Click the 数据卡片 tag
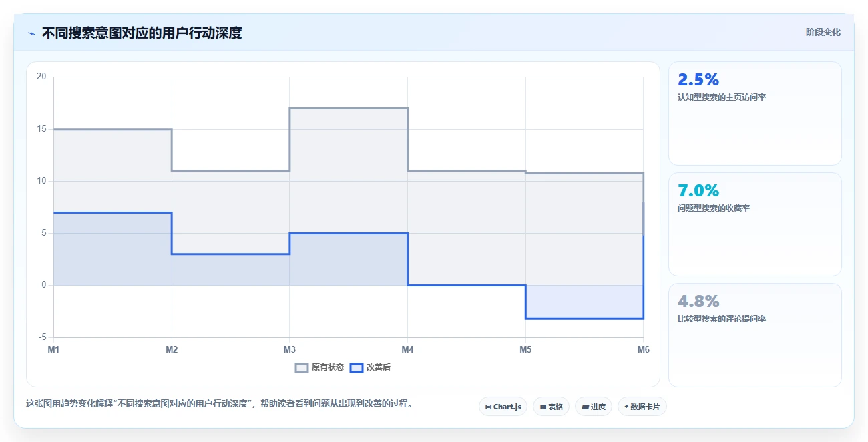This screenshot has width=868, height=442. (x=642, y=407)
